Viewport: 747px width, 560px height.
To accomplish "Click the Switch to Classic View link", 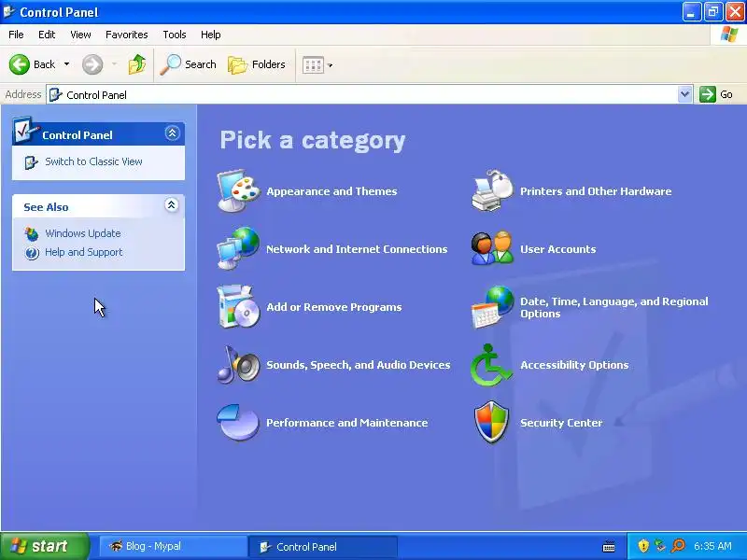I will [93, 161].
